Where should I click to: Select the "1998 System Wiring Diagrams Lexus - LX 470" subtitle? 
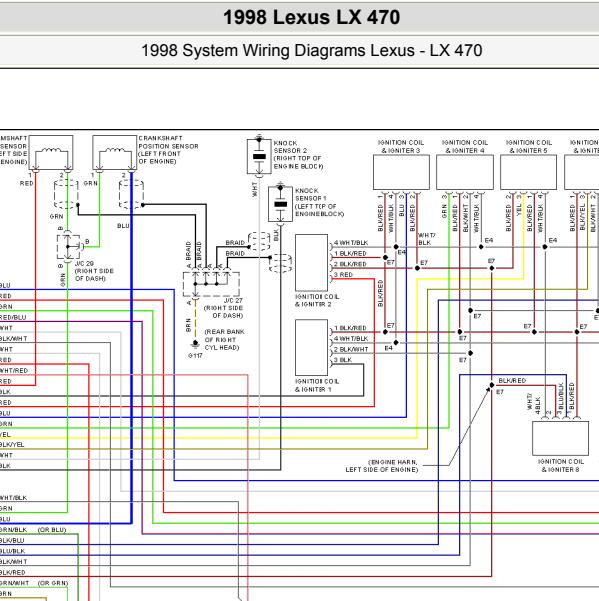pos(312,51)
